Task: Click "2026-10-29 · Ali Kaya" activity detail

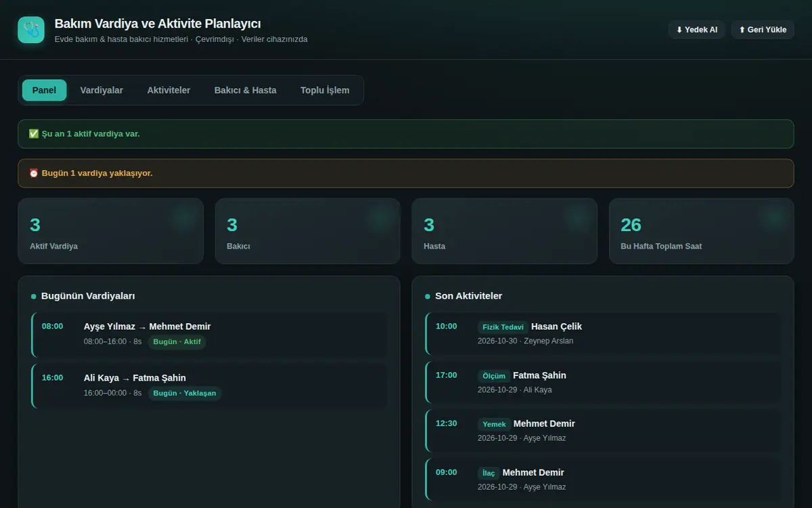Action: click(515, 390)
